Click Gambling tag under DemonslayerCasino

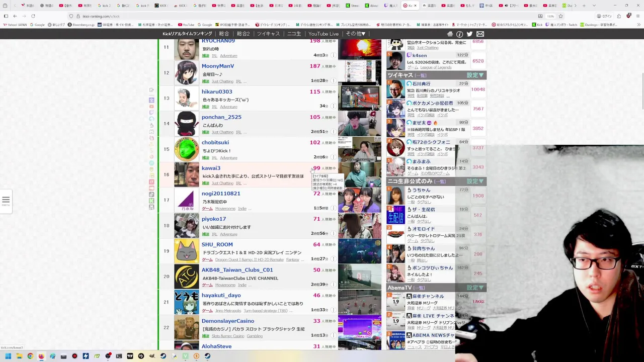click(255, 336)
